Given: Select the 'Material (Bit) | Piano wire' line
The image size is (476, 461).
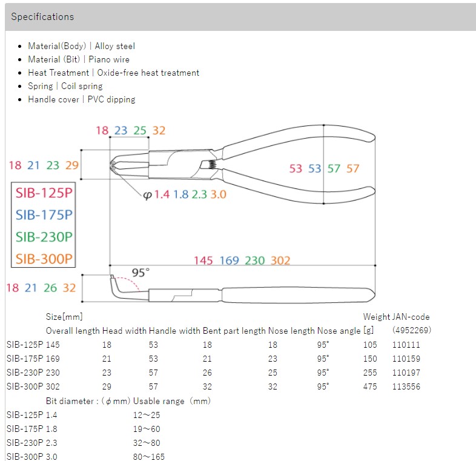Looking at the screenshot, I should pyautogui.click(x=79, y=59).
